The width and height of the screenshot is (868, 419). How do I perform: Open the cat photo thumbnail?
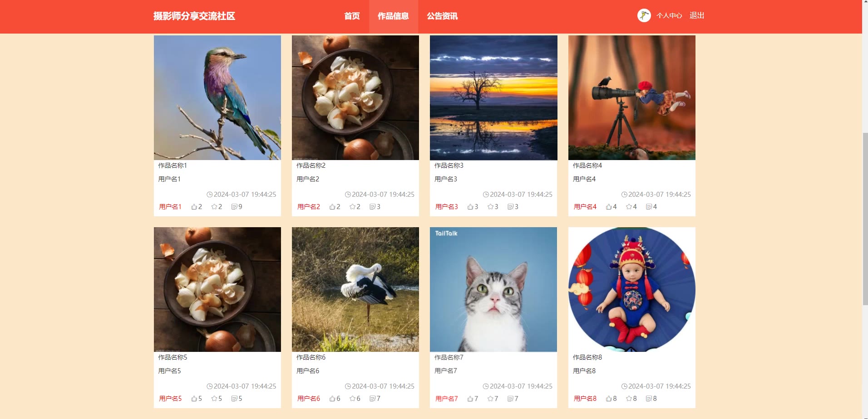pyautogui.click(x=493, y=289)
